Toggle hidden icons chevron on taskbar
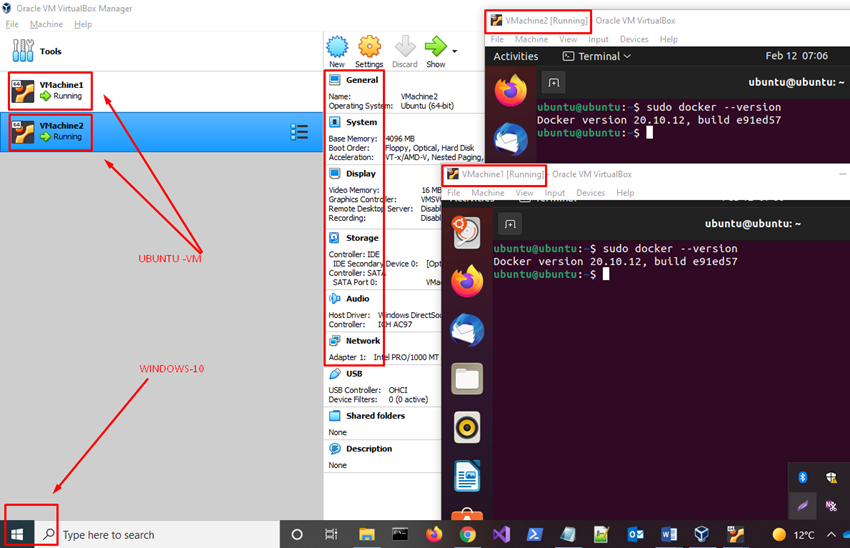Viewport: 850px width, 548px height. point(831,534)
